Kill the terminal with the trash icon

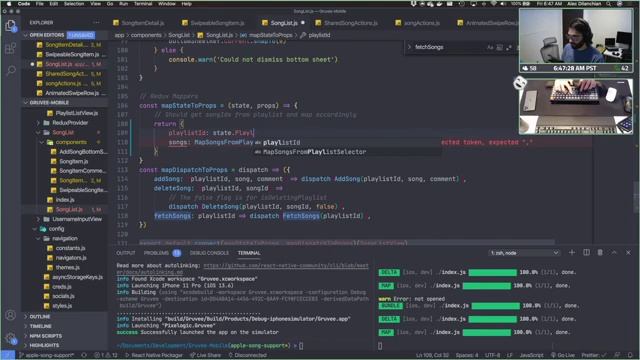coord(600,253)
